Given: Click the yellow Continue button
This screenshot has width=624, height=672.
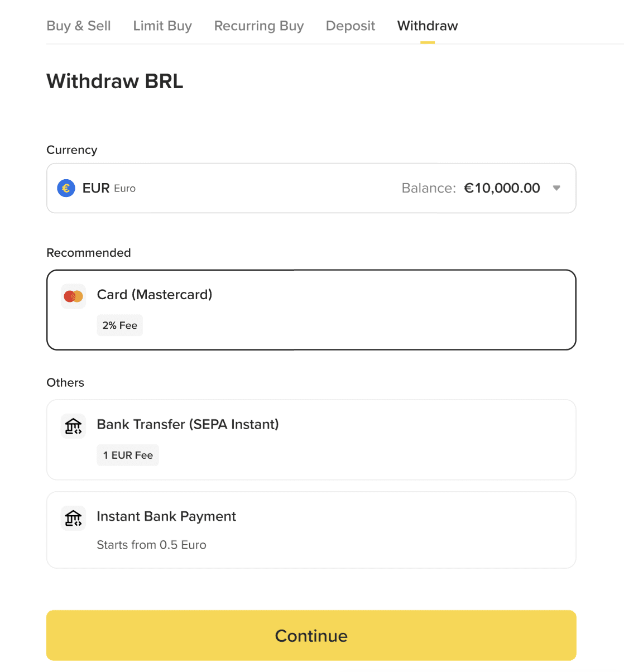Looking at the screenshot, I should coord(311,635).
